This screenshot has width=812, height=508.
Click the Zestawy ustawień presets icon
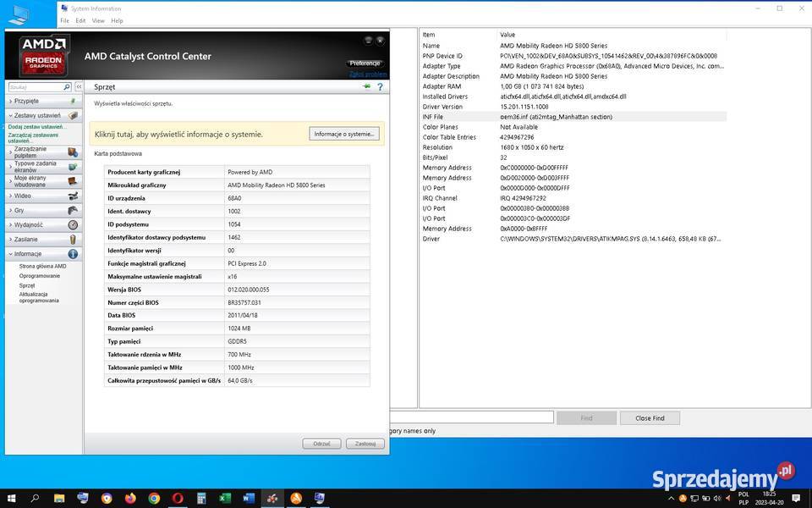click(73, 116)
